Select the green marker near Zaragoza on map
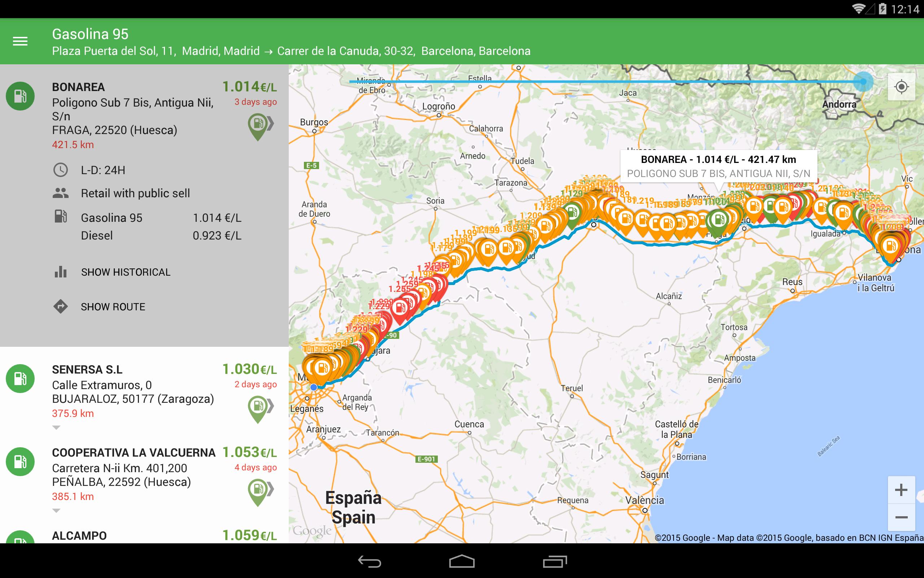Screen dimensions: 924x578 572,214
